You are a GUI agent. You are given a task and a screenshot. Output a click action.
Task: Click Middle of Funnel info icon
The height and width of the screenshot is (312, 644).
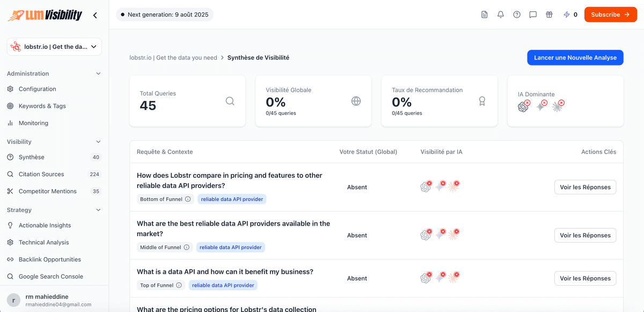pos(187,248)
